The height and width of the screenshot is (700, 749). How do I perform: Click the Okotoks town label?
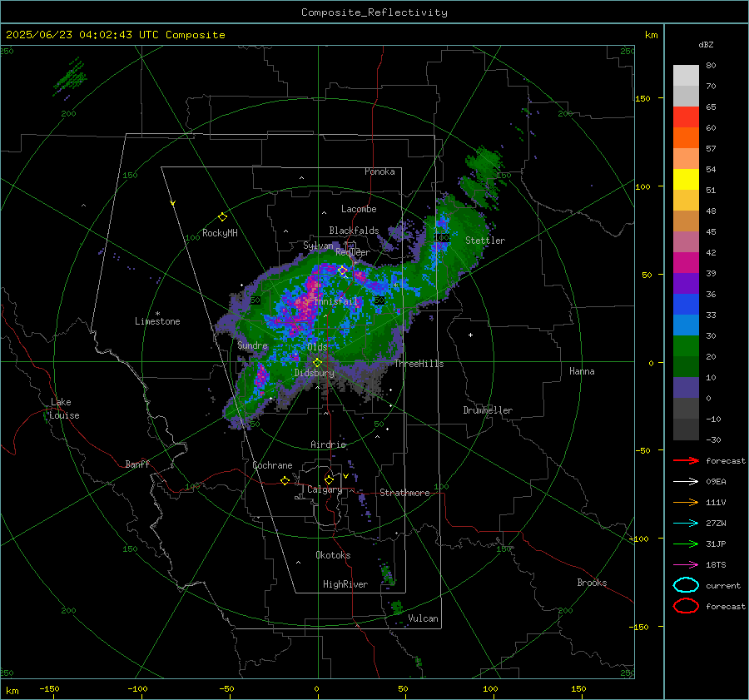333,555
